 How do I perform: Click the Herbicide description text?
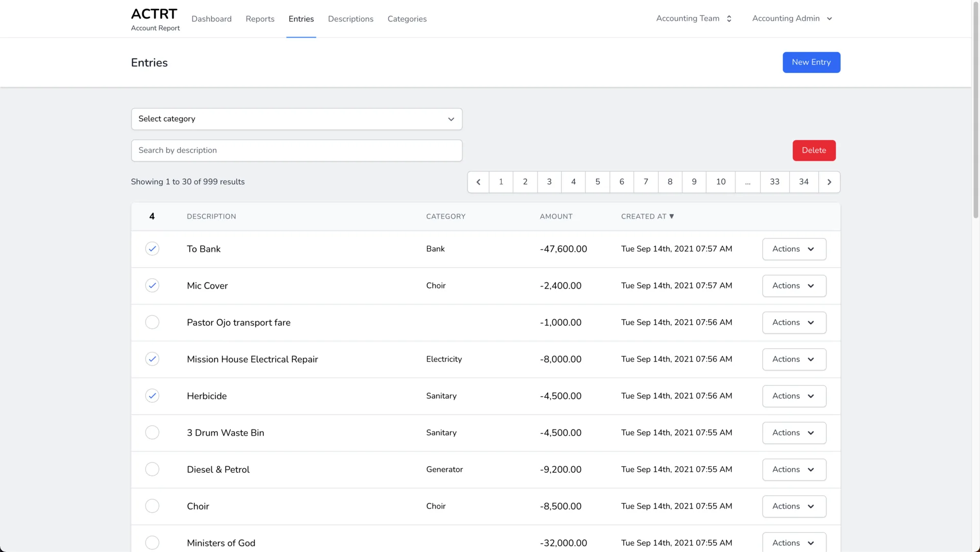207,396
